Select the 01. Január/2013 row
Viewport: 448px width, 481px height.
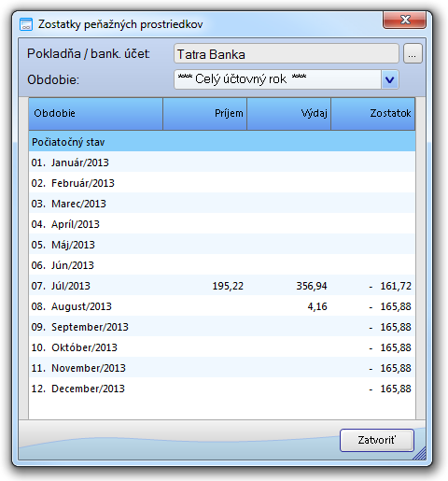coord(222,163)
